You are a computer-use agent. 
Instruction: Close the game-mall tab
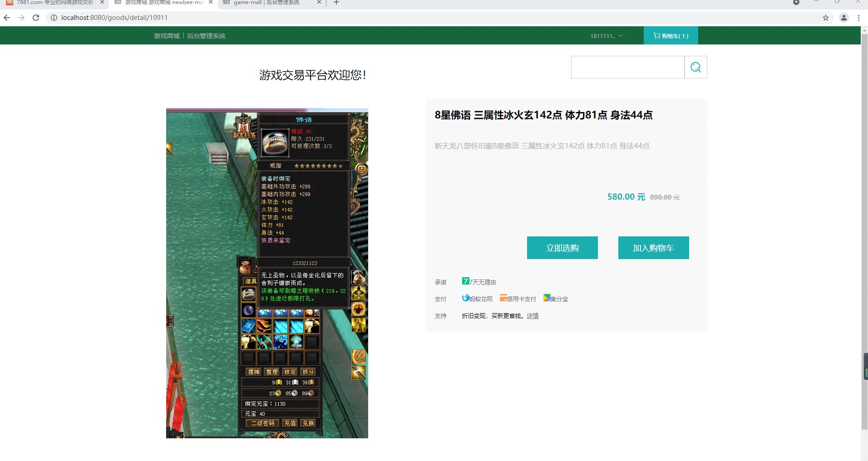(319, 2)
